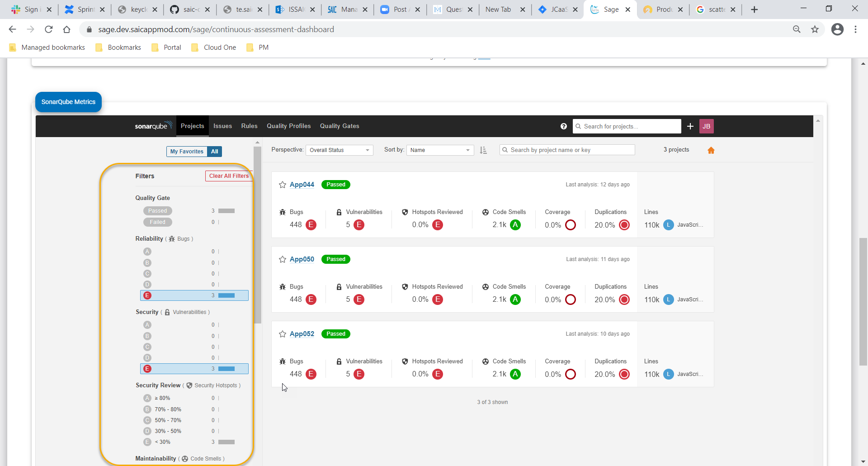
Task: Switch to My Favorites projects
Action: click(187, 152)
